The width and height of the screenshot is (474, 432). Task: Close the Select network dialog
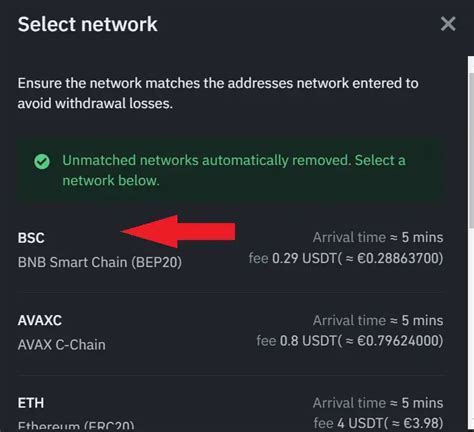point(448,24)
